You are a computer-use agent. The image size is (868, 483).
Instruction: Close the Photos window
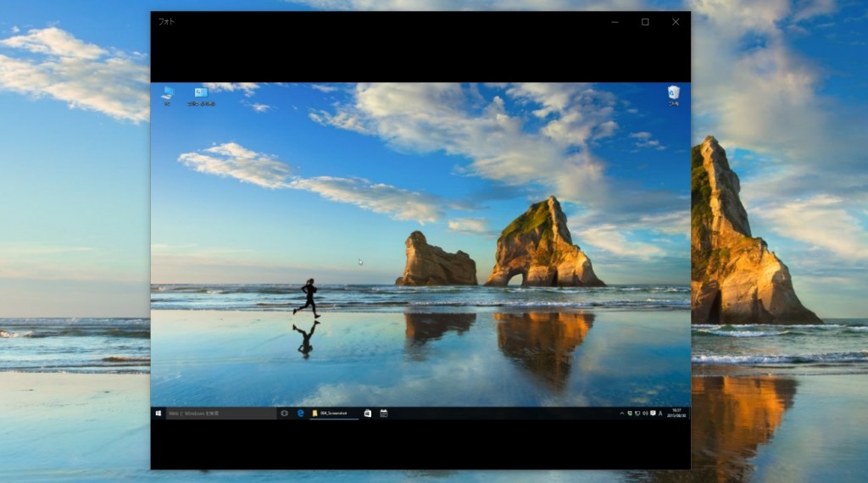[x=676, y=22]
